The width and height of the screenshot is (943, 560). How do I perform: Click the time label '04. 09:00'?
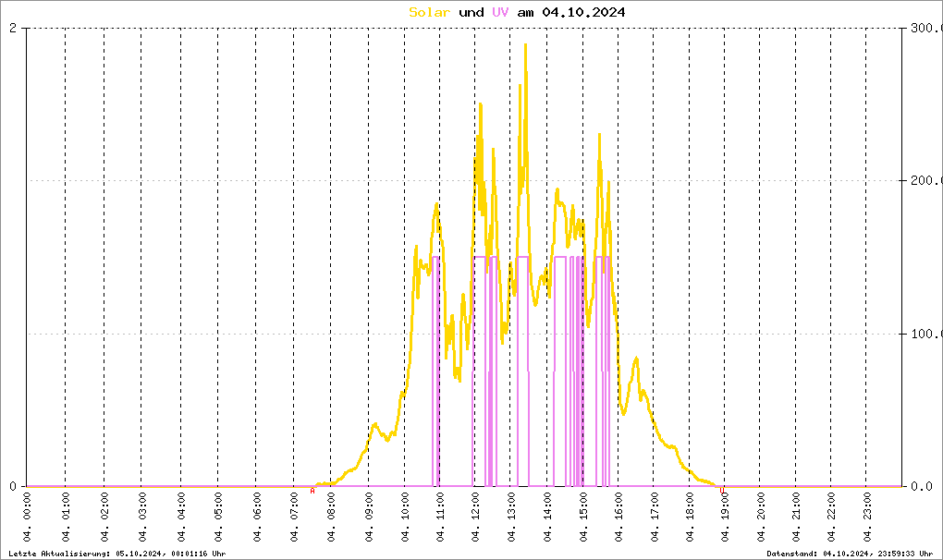tap(369, 517)
